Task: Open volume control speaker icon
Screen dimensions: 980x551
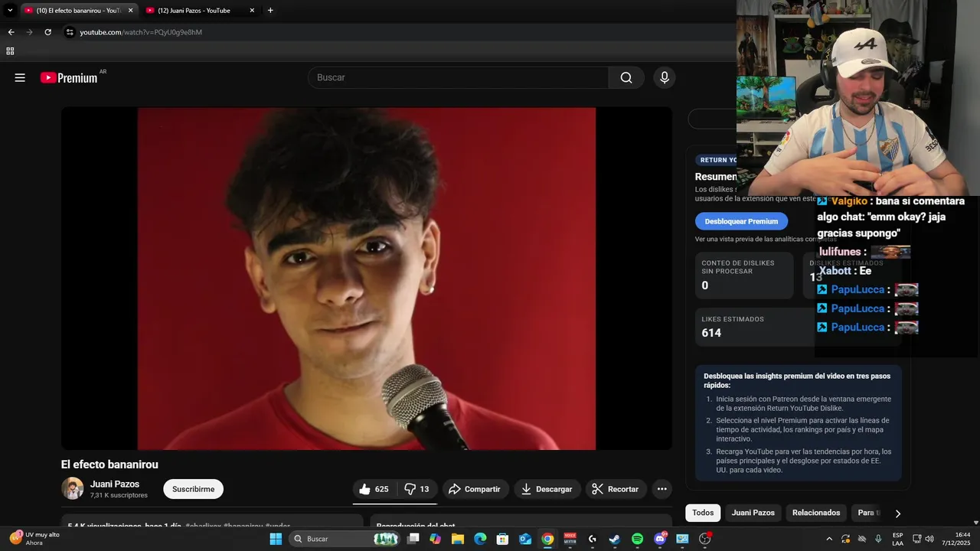Action: (x=929, y=539)
